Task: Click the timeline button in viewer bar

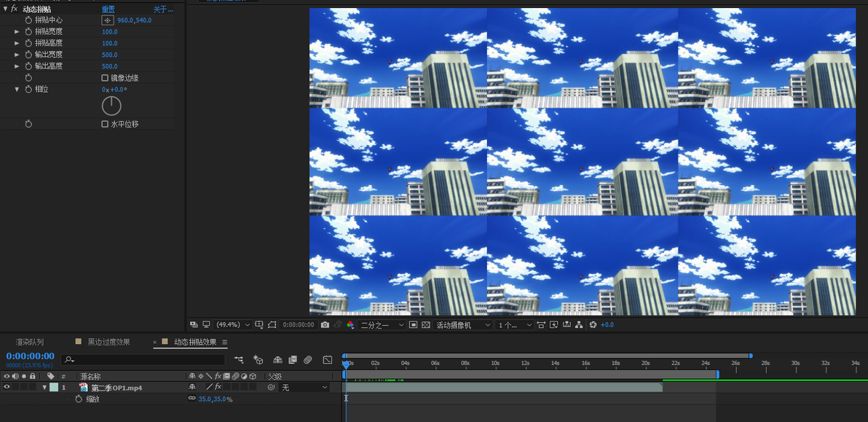Action: 567,324
